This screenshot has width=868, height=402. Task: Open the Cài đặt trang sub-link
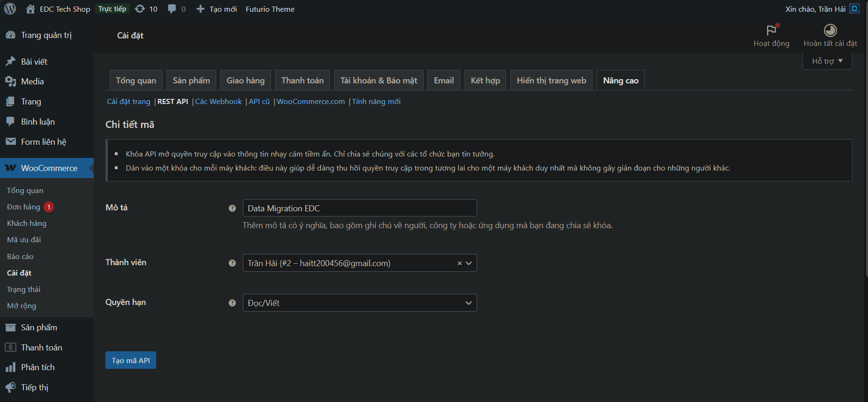pyautogui.click(x=128, y=102)
